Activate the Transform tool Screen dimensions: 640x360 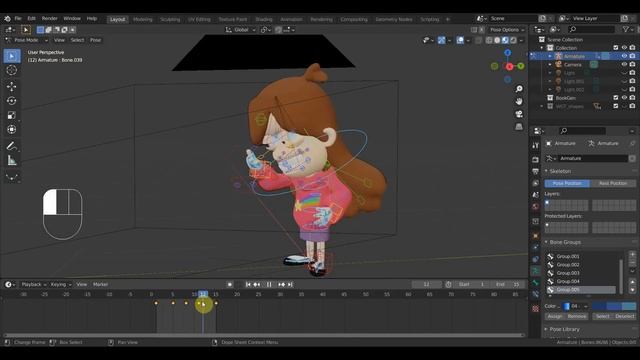point(12,129)
